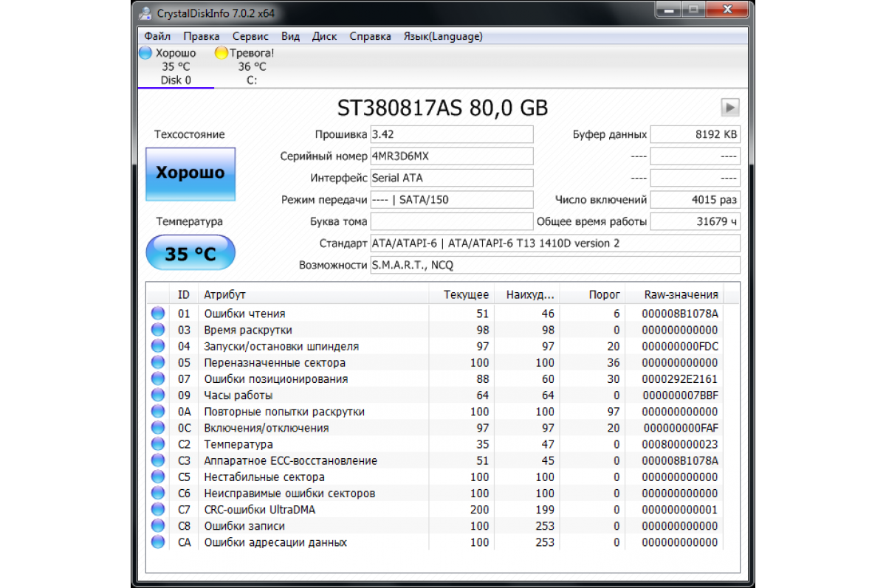Click the Техсостояние label
886x588 pixels.
[190, 134]
